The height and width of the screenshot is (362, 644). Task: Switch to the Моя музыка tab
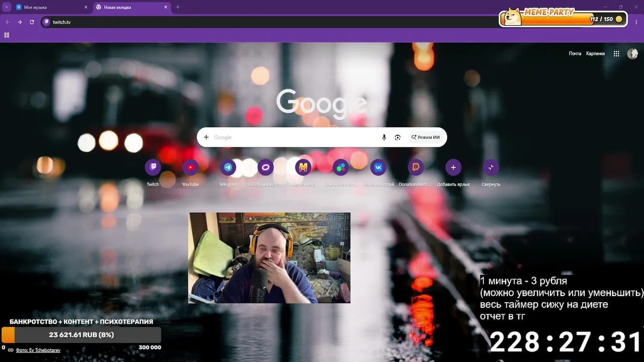pyautogui.click(x=52, y=7)
